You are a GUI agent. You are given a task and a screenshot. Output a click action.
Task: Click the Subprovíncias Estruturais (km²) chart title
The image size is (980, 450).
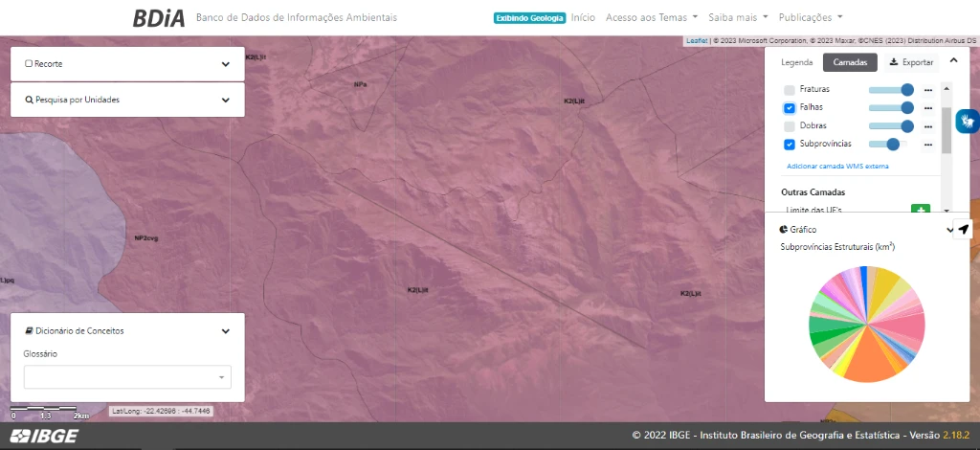tap(838, 247)
